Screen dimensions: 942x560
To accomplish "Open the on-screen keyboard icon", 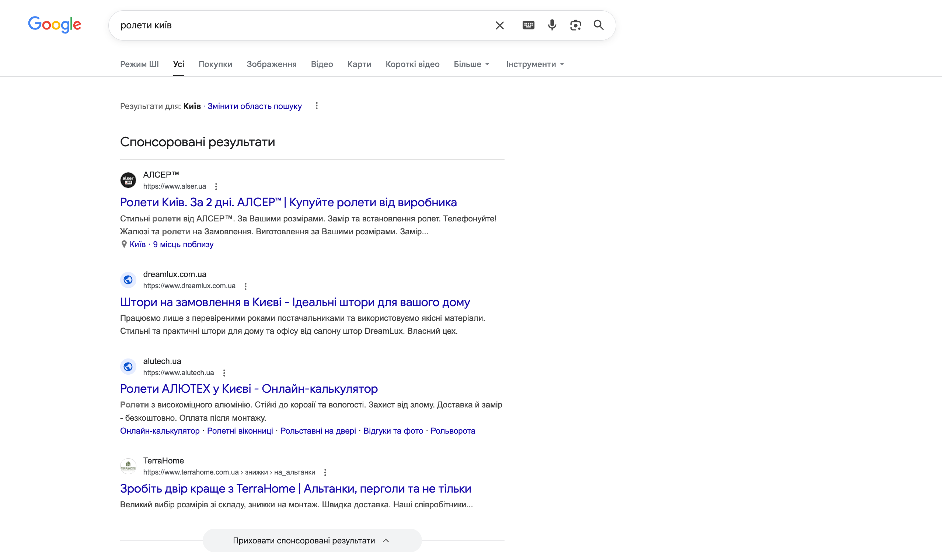I will (x=528, y=25).
